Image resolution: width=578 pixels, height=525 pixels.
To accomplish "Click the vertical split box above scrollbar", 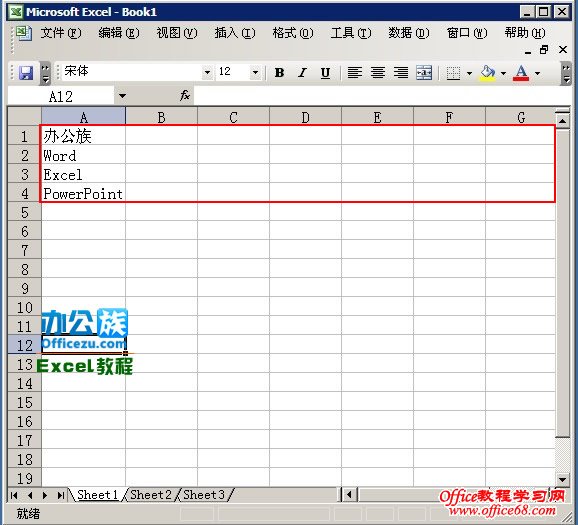I will tap(563, 111).
